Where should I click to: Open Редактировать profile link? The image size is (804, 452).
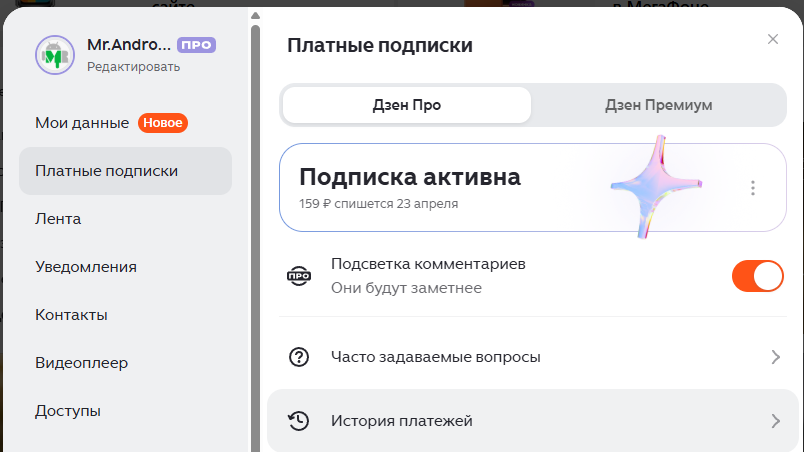pyautogui.click(x=133, y=67)
